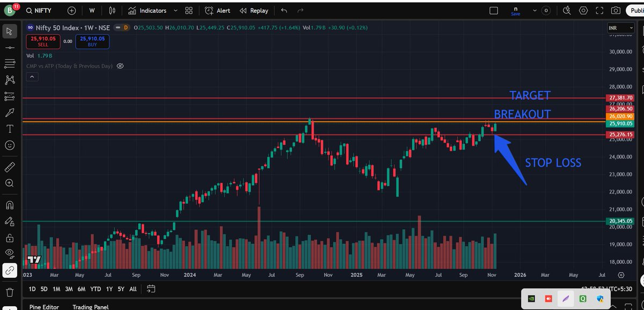Viewport: 644px width, 310px height.
Task: Expand the indicator favorites arrow
Action: [174, 11]
